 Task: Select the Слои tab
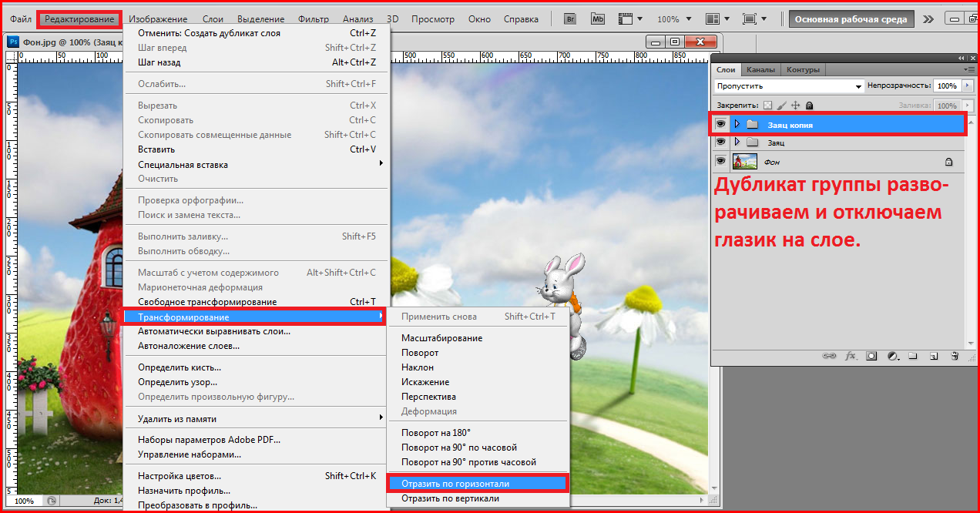point(726,69)
